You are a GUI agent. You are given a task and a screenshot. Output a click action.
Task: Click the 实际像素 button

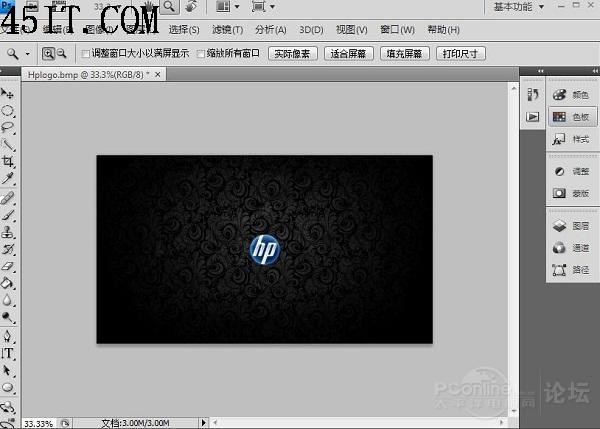click(293, 54)
